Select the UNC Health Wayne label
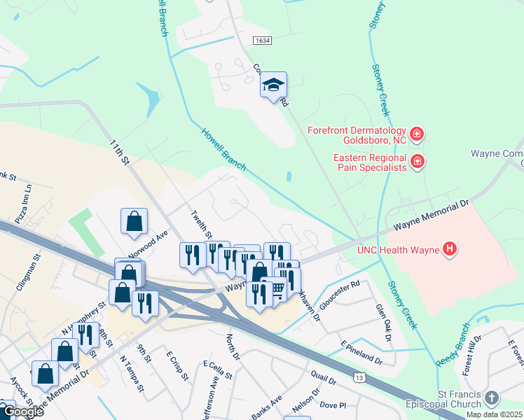 point(399,250)
